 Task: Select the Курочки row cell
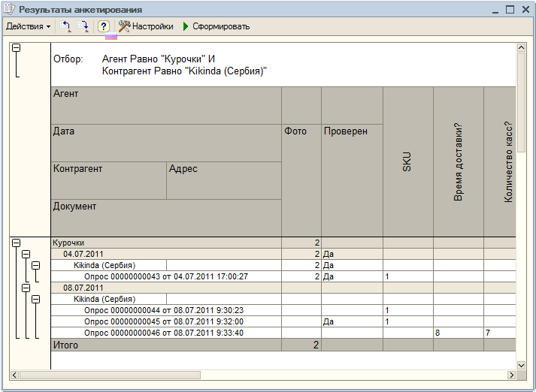coord(166,243)
